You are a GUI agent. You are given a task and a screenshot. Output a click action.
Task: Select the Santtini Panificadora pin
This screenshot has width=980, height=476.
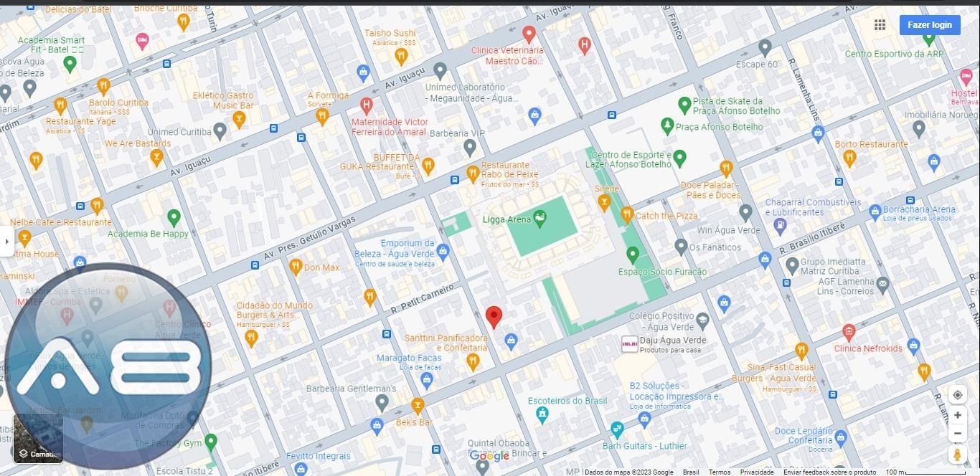473,361
